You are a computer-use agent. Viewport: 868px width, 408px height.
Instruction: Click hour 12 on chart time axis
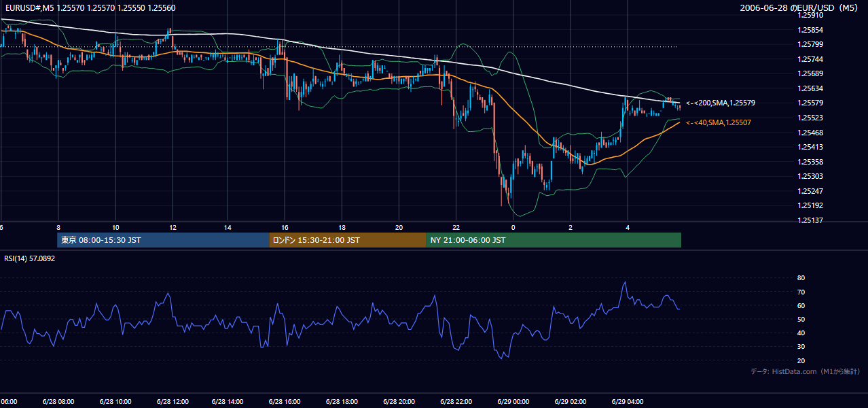point(173,227)
